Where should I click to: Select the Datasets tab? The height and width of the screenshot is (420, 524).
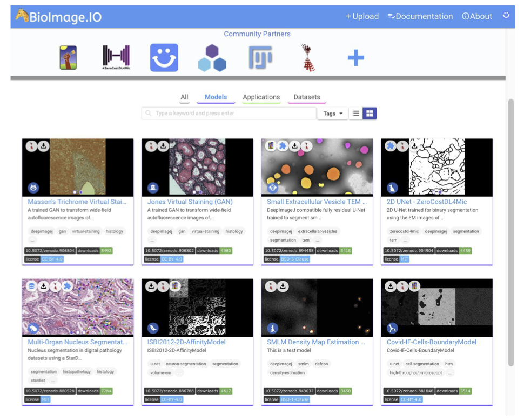click(306, 97)
